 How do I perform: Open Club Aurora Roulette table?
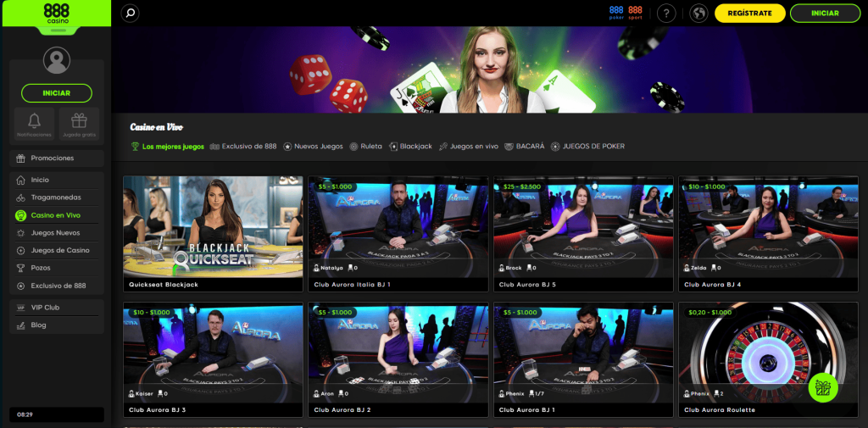(x=768, y=359)
